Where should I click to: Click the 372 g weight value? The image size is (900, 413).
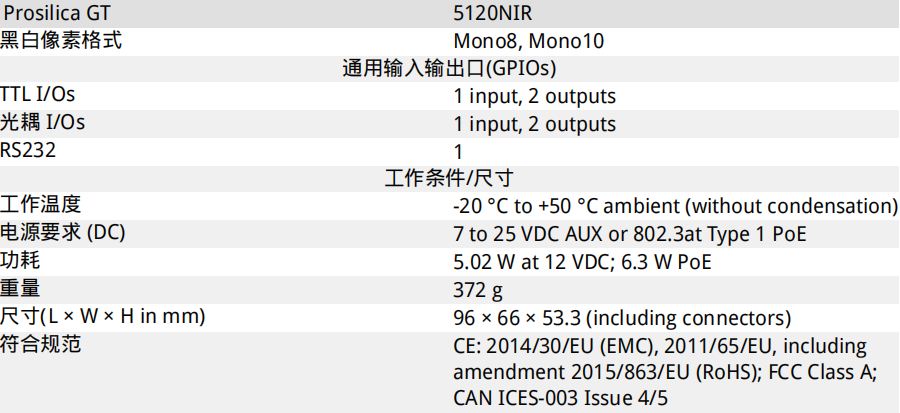tap(478, 291)
